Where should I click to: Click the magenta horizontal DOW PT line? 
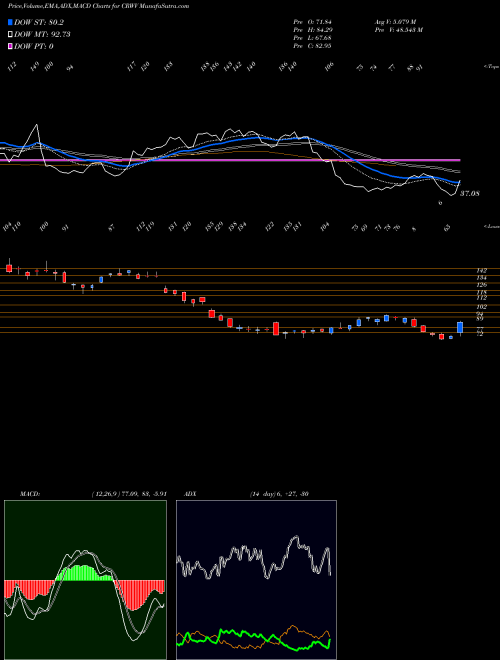[x=230, y=160]
